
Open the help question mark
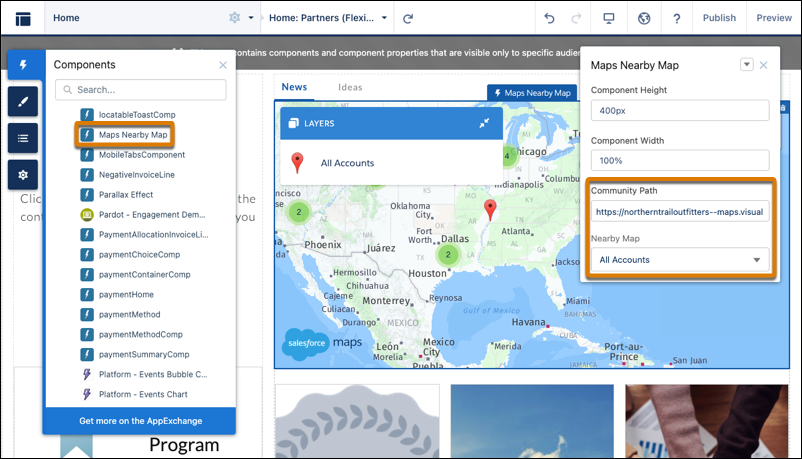tap(677, 18)
